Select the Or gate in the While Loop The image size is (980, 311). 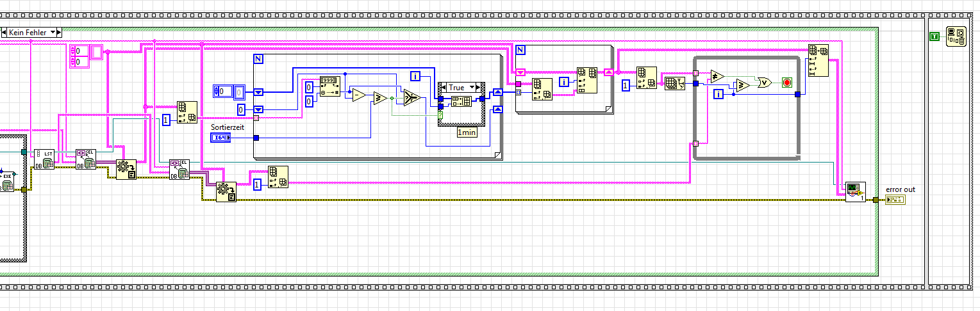click(x=764, y=81)
